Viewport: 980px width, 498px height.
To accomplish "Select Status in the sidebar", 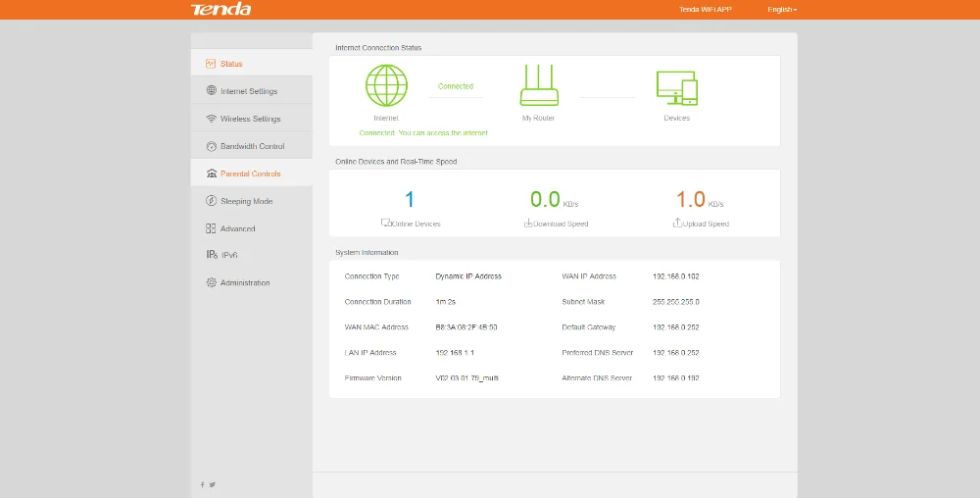I will [x=231, y=64].
